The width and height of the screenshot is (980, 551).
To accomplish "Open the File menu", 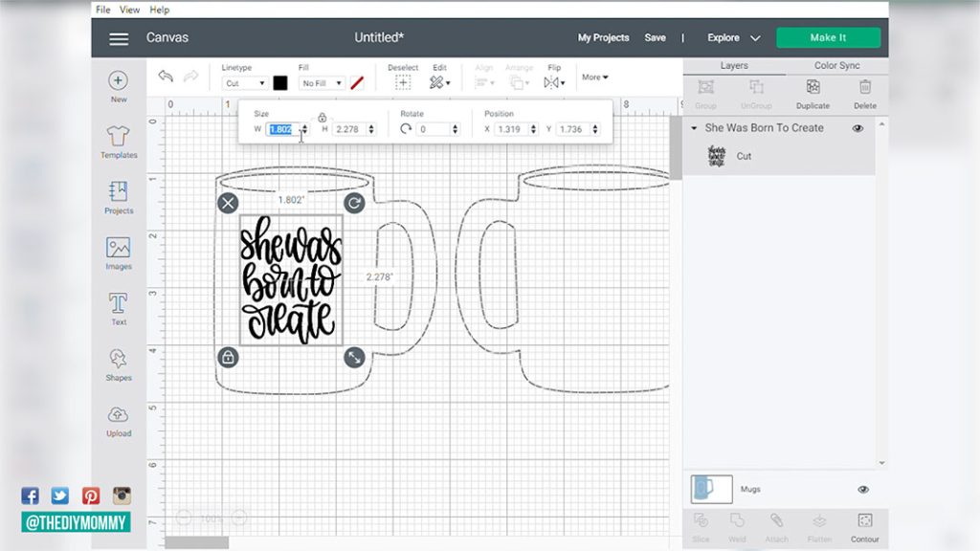I will coord(103,10).
